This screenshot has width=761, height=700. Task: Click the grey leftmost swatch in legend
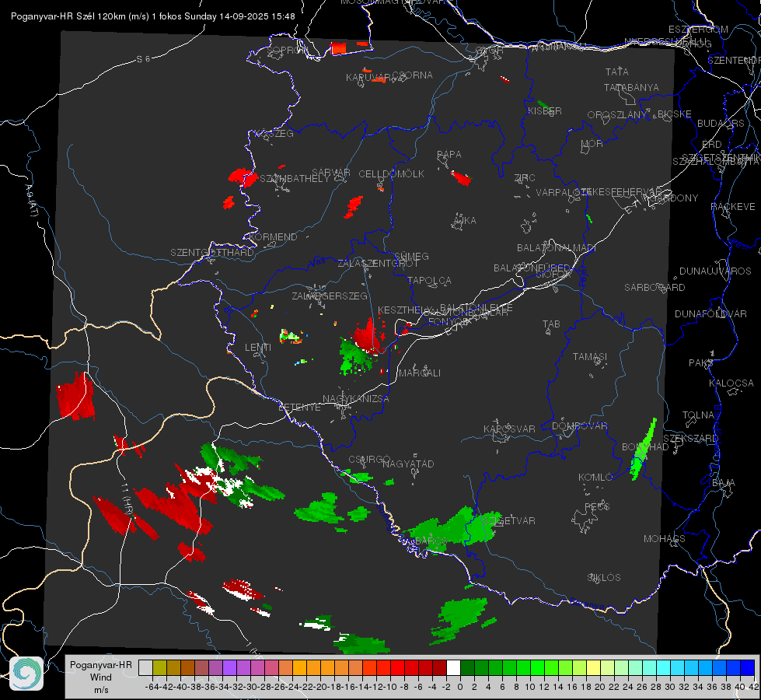(145, 667)
